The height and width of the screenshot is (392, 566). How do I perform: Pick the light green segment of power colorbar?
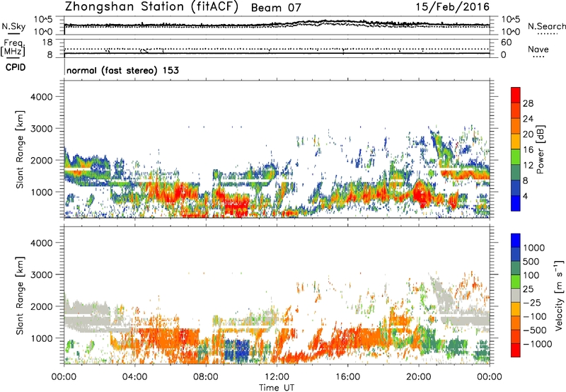pyautogui.click(x=516, y=157)
